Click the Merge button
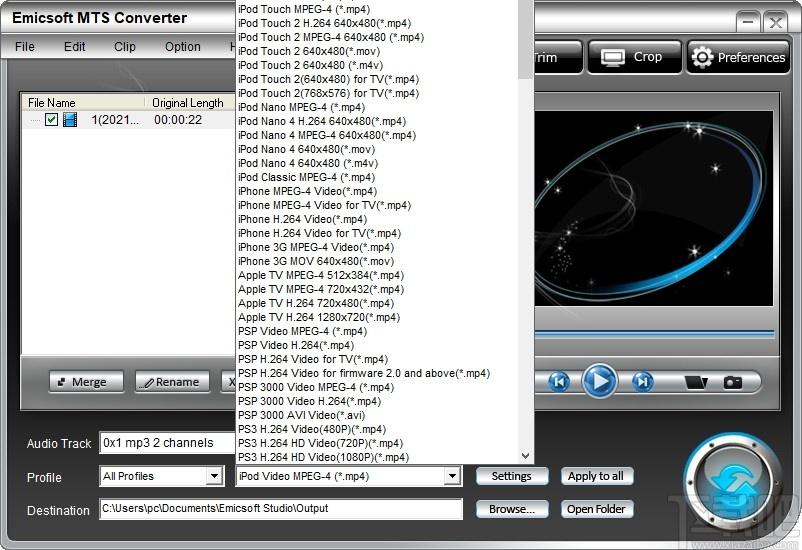 86,382
